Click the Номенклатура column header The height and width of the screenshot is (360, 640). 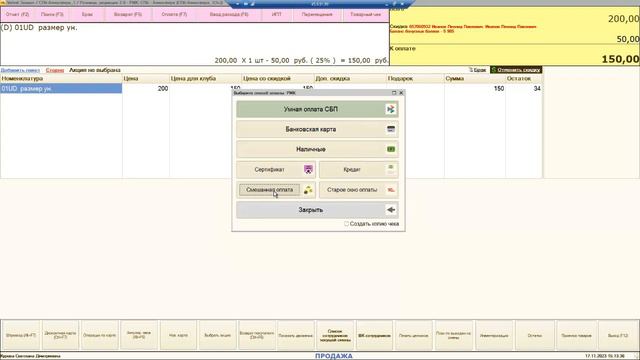coord(61,78)
